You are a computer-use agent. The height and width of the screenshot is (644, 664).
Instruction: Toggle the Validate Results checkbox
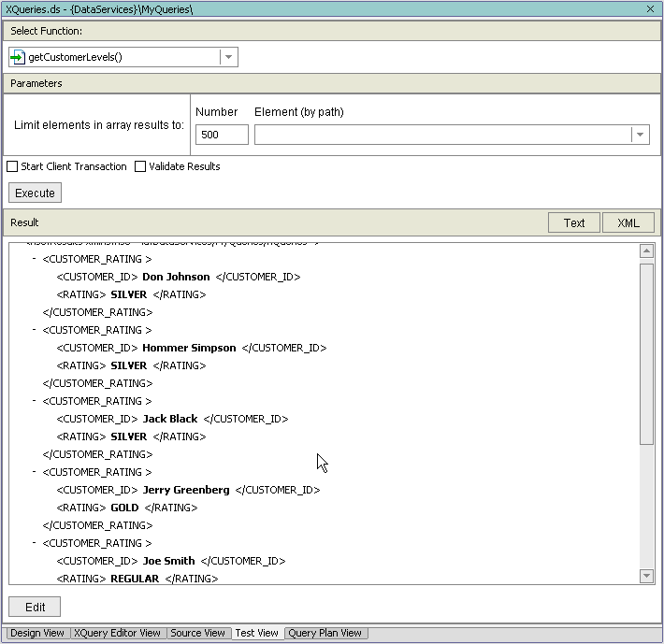point(140,166)
